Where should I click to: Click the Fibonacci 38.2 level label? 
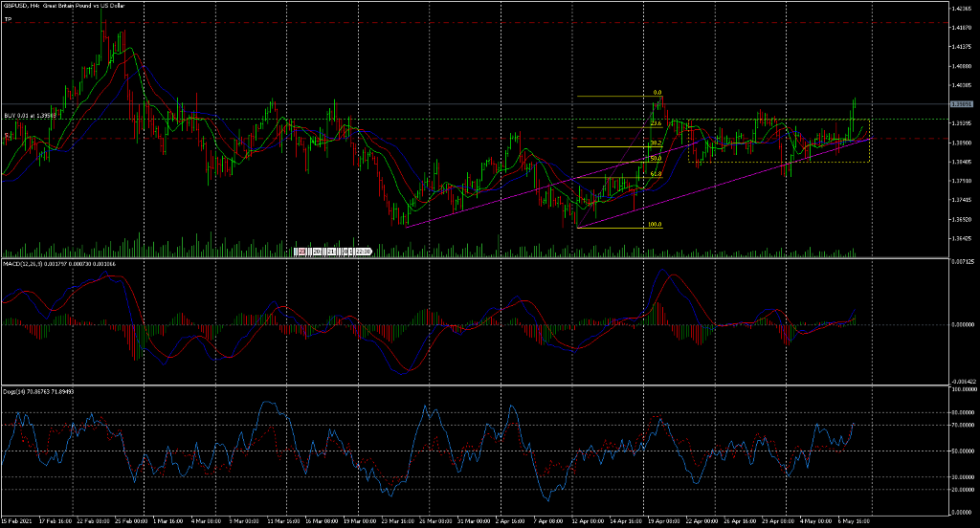point(656,143)
